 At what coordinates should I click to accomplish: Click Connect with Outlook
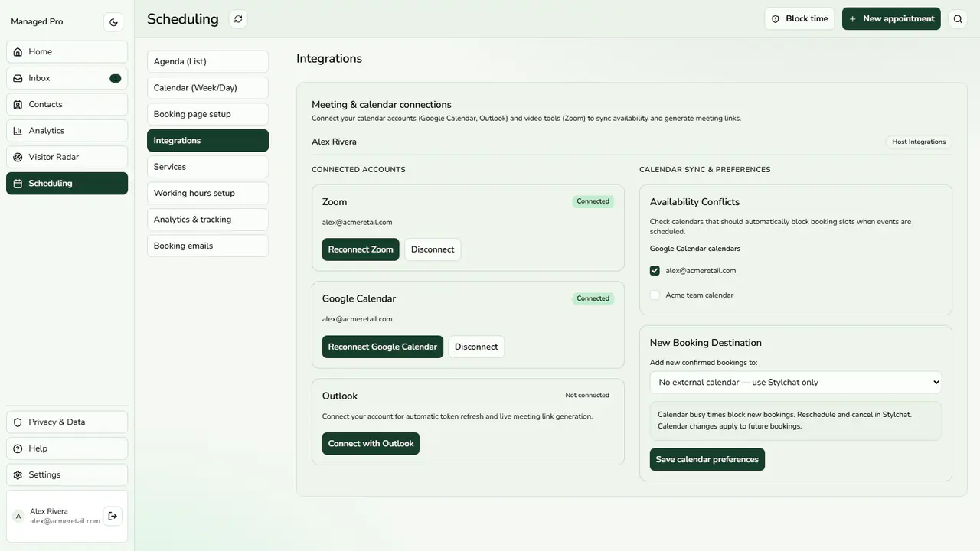371,444
